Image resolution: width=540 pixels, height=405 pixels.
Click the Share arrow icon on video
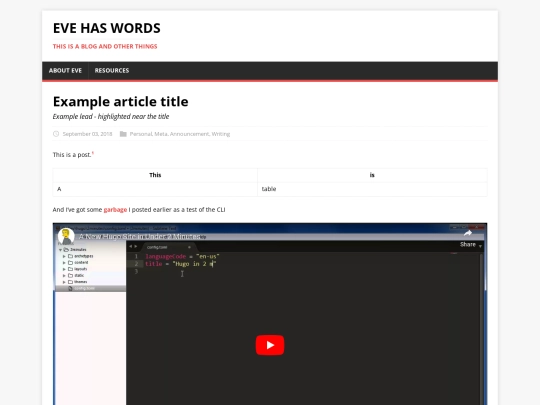tap(468, 233)
